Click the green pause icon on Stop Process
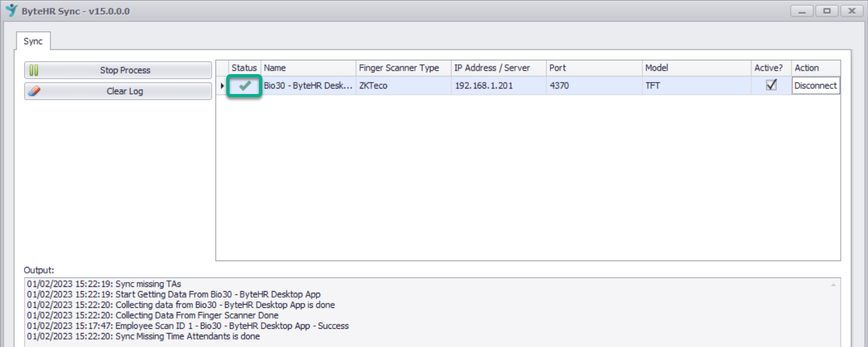The image size is (868, 347). click(x=34, y=70)
